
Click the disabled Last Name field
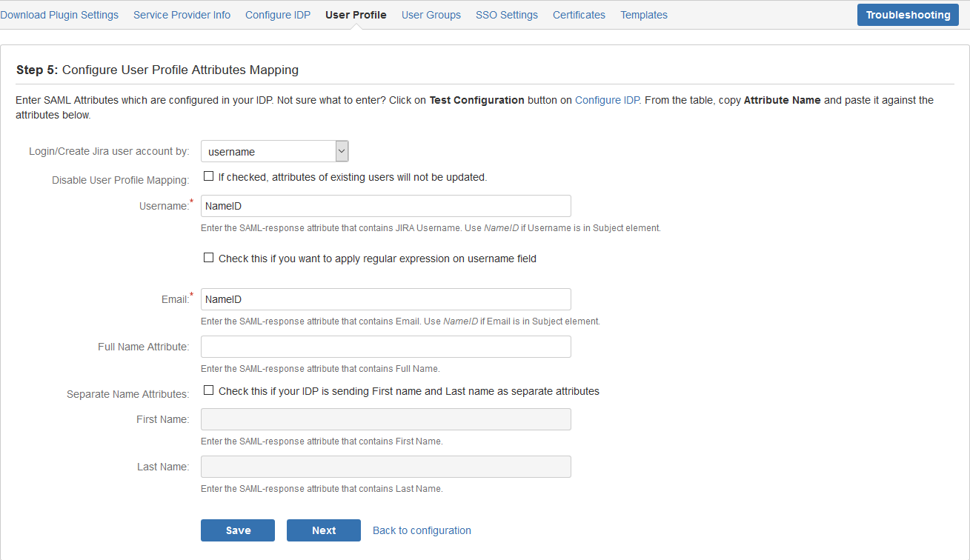[x=385, y=467]
